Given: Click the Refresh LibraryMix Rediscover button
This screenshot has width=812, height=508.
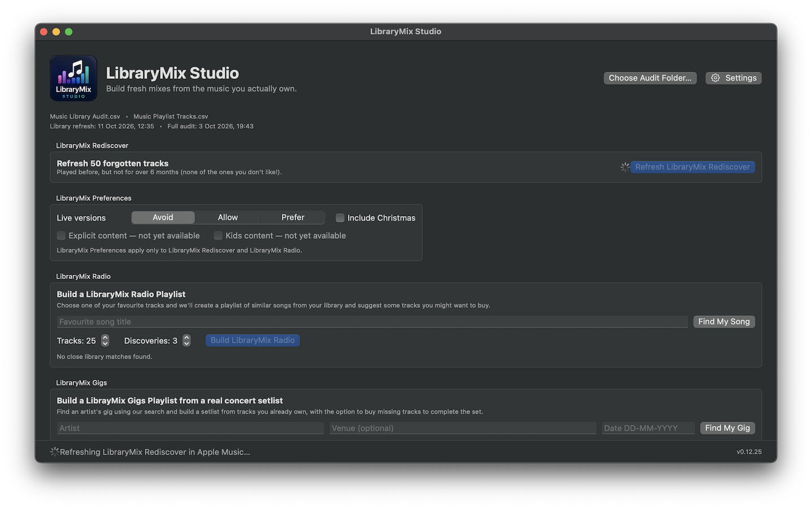Looking at the screenshot, I should pos(692,167).
